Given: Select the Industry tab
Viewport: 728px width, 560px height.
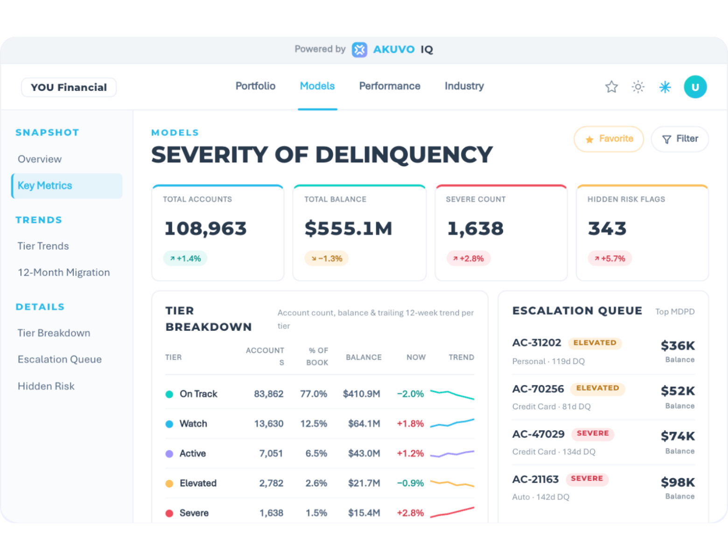Looking at the screenshot, I should click(464, 86).
